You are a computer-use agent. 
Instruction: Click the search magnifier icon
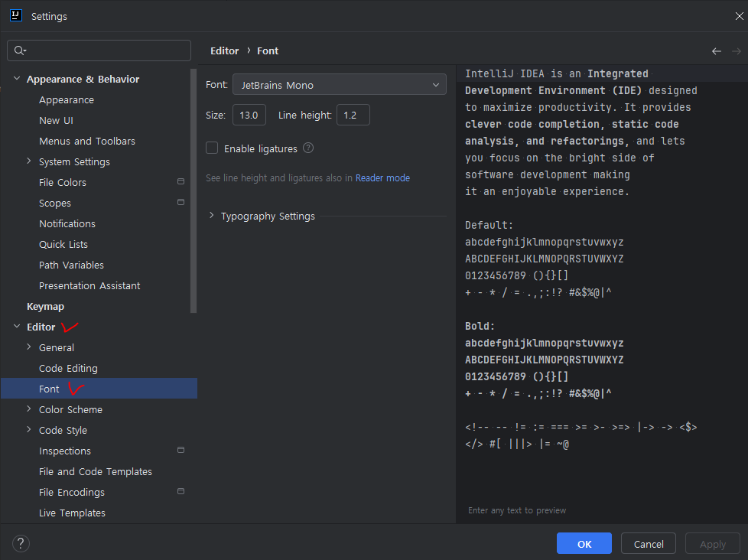tap(20, 50)
